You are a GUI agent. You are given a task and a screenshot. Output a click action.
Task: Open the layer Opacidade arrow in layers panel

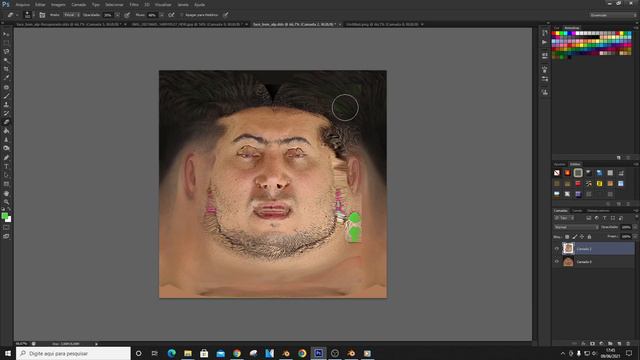635,227
